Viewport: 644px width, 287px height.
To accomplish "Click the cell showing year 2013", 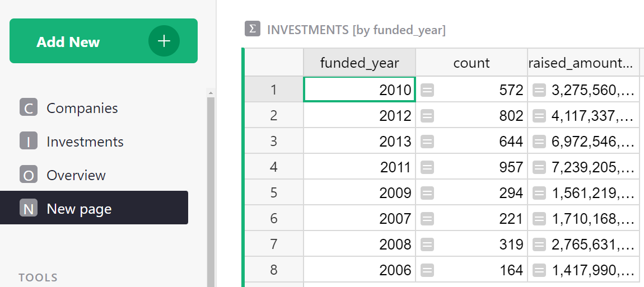I will (x=360, y=142).
